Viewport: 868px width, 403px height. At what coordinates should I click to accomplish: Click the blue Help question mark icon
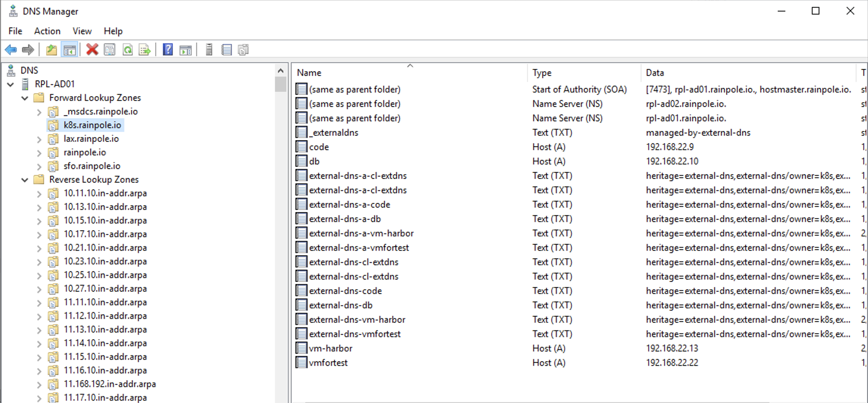point(167,50)
